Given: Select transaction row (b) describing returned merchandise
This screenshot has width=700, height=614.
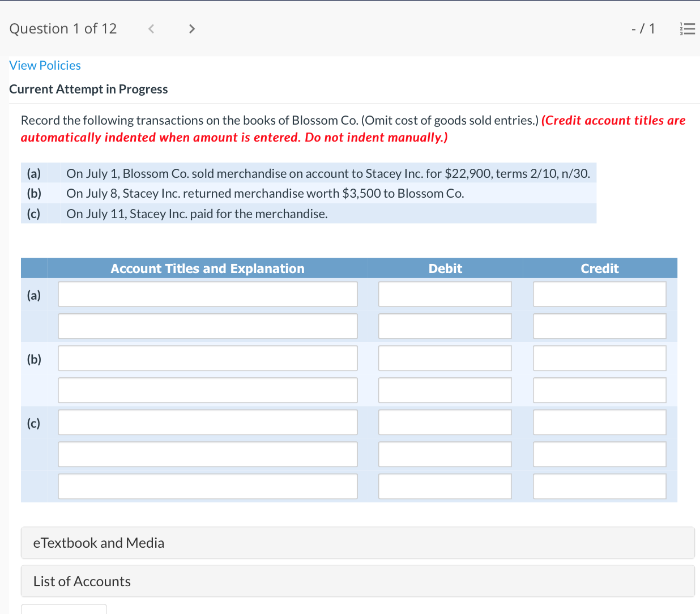Looking at the screenshot, I should [309, 193].
